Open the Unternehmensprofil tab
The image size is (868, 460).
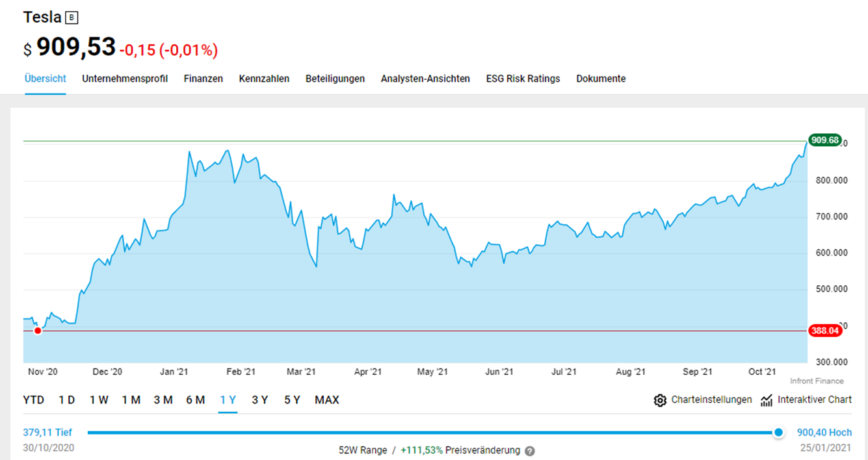(125, 79)
